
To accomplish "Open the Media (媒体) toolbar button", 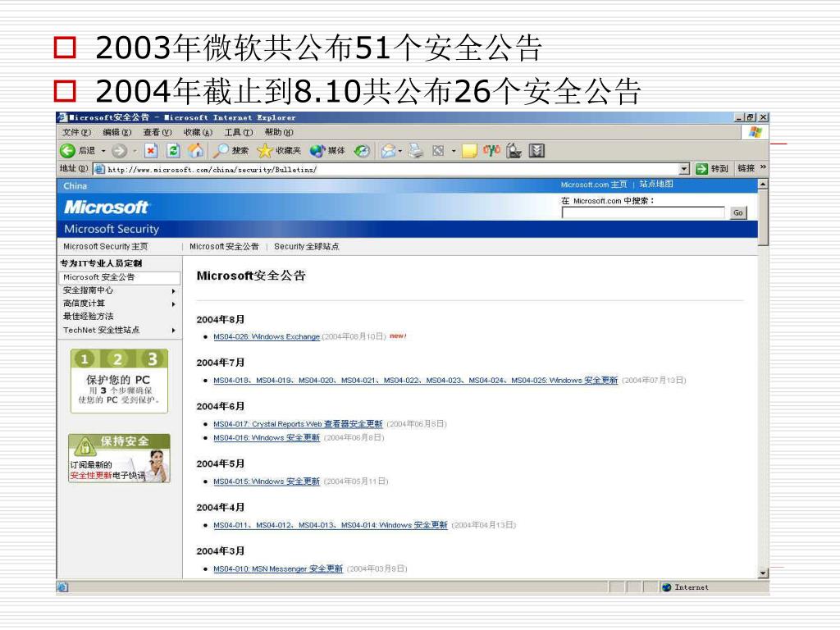I will coord(327,151).
